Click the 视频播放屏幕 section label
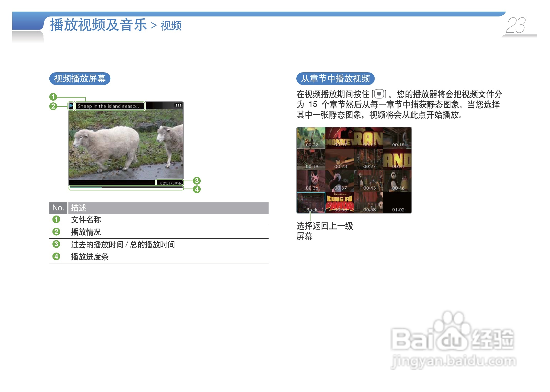Viewport: 550px width, 392px height. (80, 78)
